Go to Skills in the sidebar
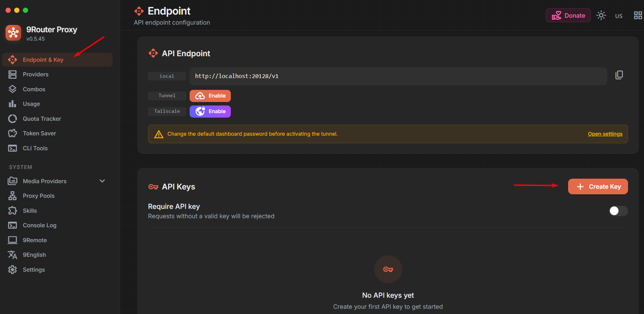The height and width of the screenshot is (314, 644). point(58,211)
